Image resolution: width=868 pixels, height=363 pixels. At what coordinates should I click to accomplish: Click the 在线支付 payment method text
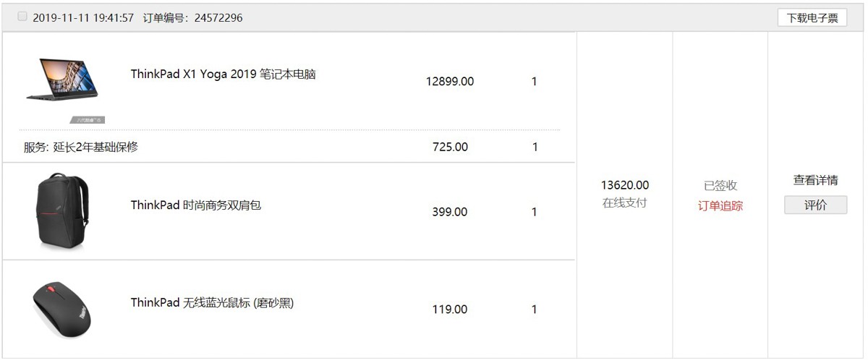(x=625, y=202)
